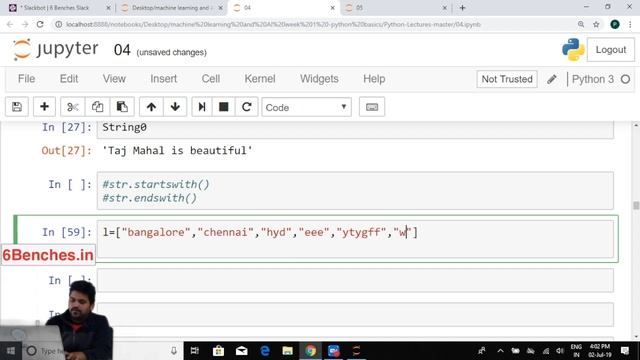The image size is (640, 360).
Task: Open cell type dropdown showing Code
Action: pyautogui.click(x=307, y=107)
